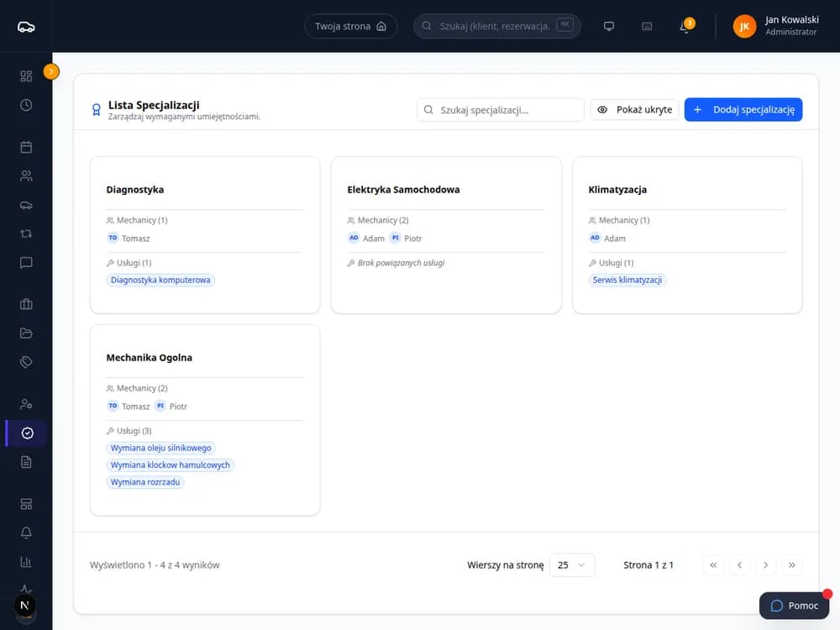
Task: Focus the global search field Szukaj klient, rezerwacja
Action: (497, 26)
